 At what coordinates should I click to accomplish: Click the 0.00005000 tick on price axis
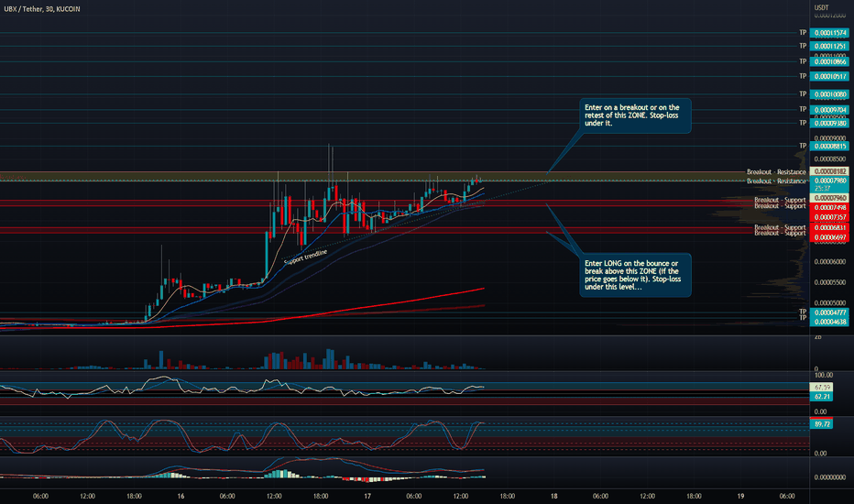pos(830,303)
